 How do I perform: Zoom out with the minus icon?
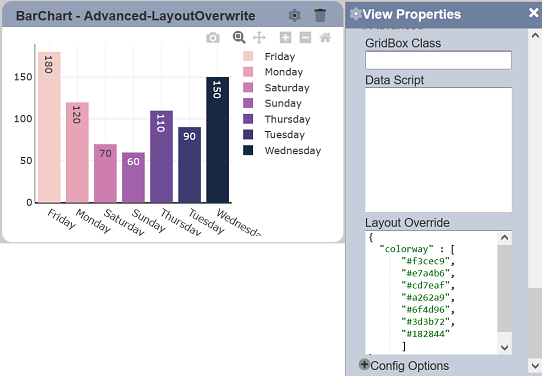tap(305, 37)
